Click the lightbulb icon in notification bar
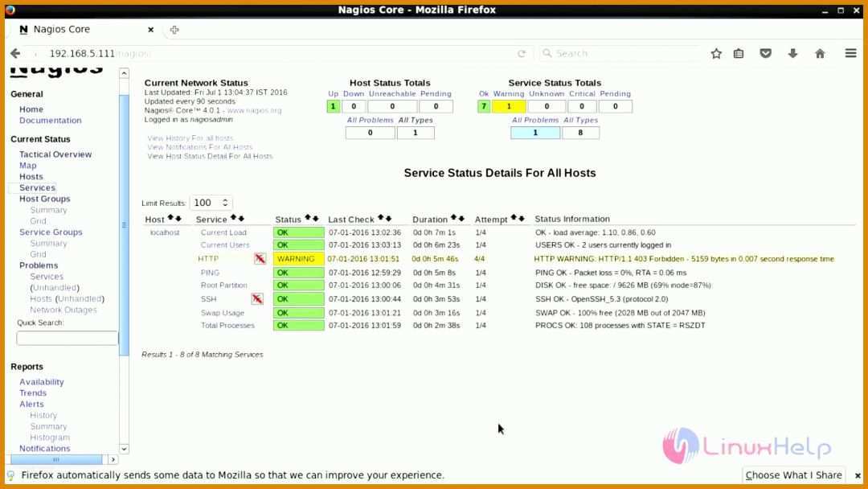Viewport: 868px width, 489px height. point(10,475)
